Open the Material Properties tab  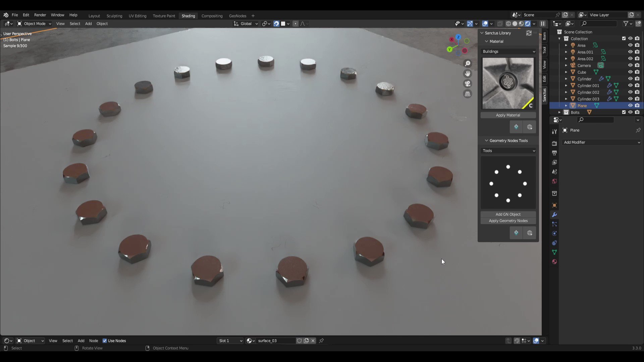pos(554,262)
